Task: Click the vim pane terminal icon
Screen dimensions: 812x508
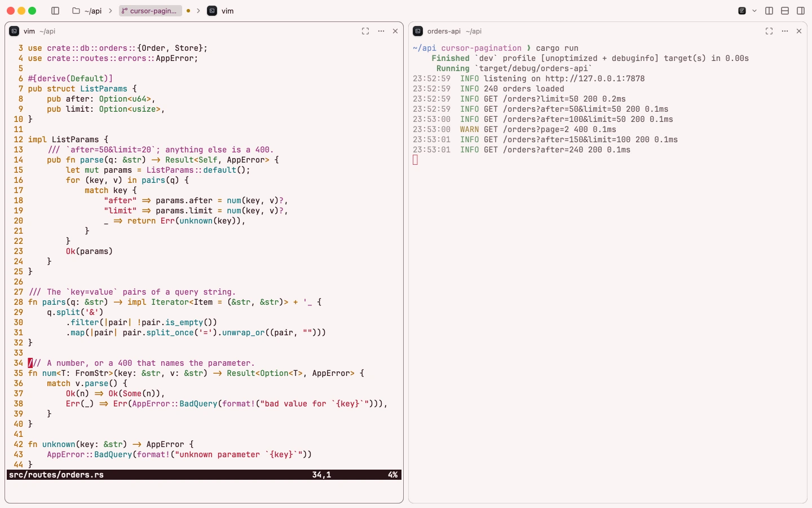Action: coord(15,31)
